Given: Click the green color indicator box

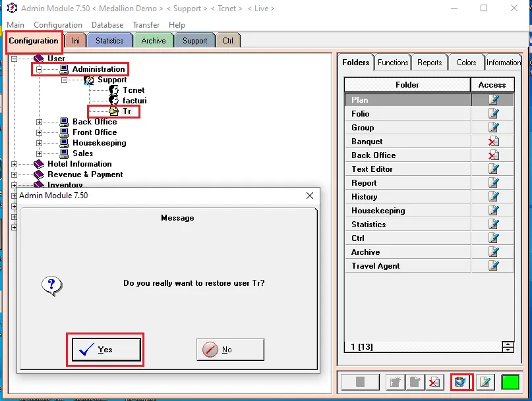Looking at the screenshot, I should [x=510, y=383].
